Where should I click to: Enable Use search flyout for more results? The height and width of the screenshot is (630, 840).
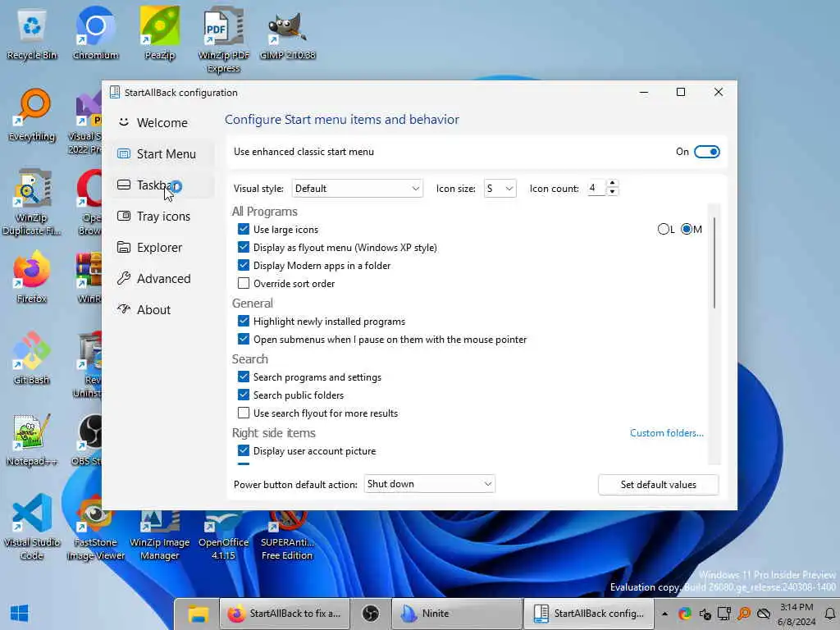pyautogui.click(x=243, y=413)
